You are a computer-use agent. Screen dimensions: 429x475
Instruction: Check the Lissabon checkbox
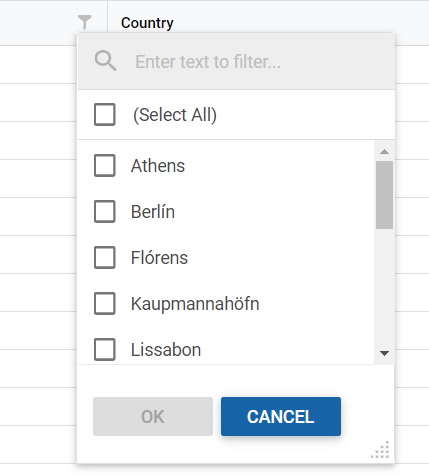tap(105, 349)
